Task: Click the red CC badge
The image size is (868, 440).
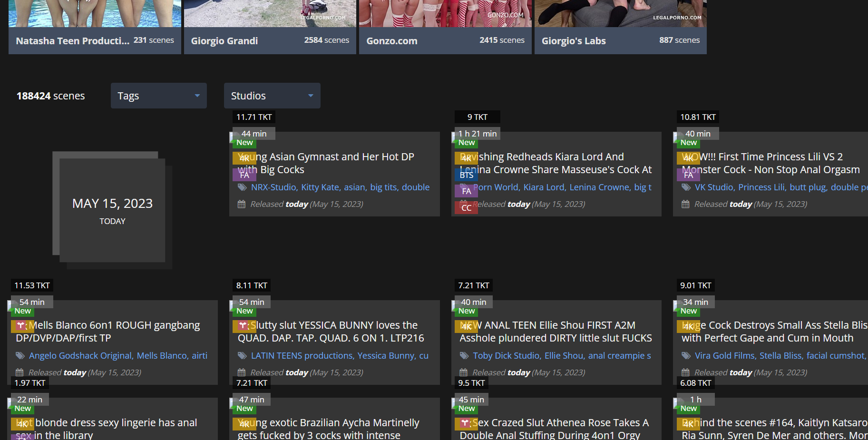Action: 466,208
